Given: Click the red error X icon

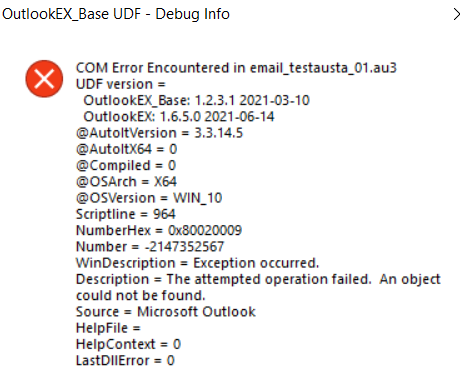Looking at the screenshot, I should pyautogui.click(x=44, y=79).
